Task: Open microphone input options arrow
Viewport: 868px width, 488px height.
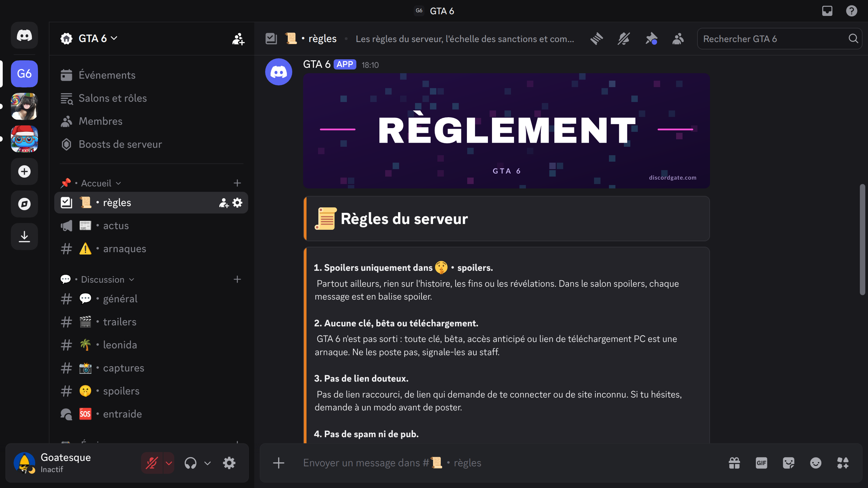Action: point(169,463)
